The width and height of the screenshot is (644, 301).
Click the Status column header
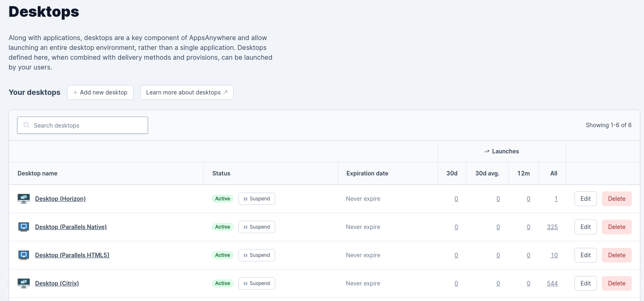[x=221, y=173]
